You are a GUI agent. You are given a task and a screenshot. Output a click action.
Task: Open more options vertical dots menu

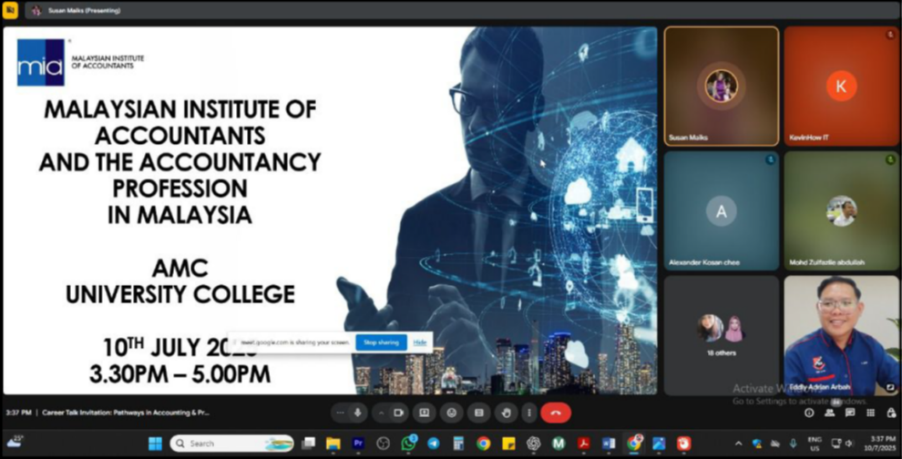click(529, 412)
